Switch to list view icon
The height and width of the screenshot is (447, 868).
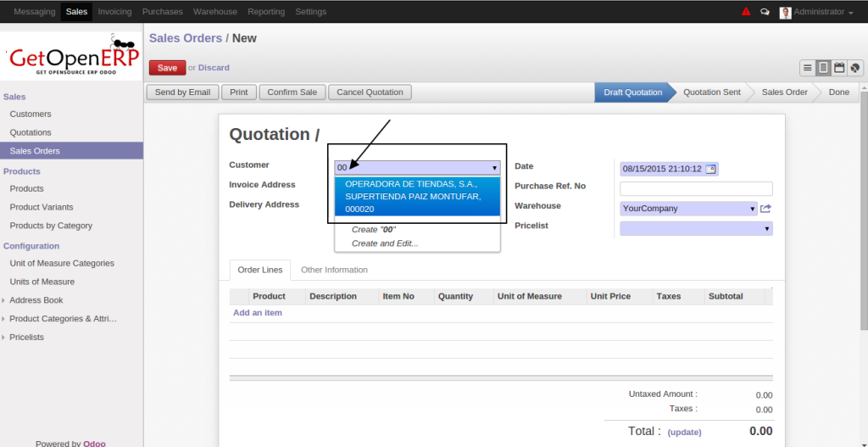(x=808, y=68)
